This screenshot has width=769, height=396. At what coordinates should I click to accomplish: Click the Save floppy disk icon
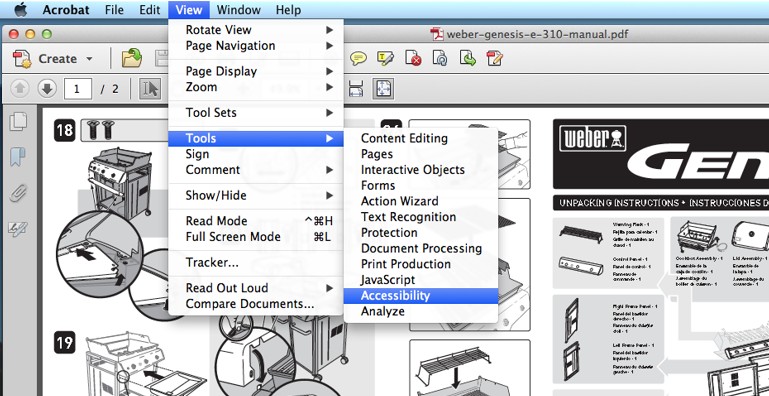(x=162, y=58)
